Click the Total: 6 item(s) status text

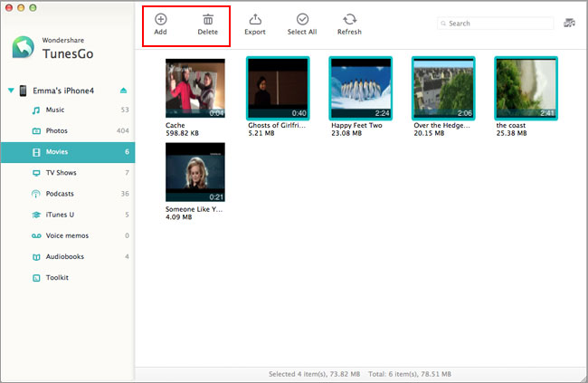coord(410,374)
